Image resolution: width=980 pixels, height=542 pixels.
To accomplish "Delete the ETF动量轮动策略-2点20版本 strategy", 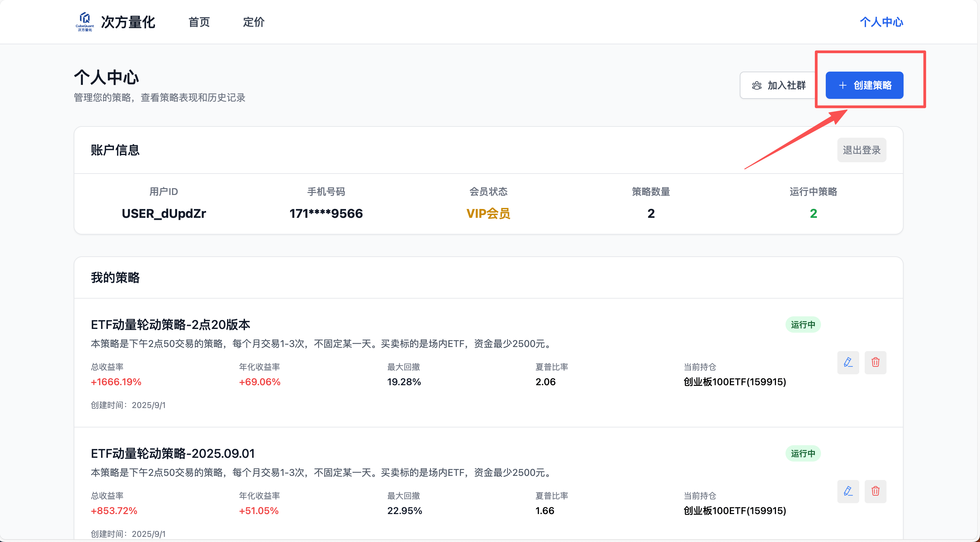I will click(875, 362).
